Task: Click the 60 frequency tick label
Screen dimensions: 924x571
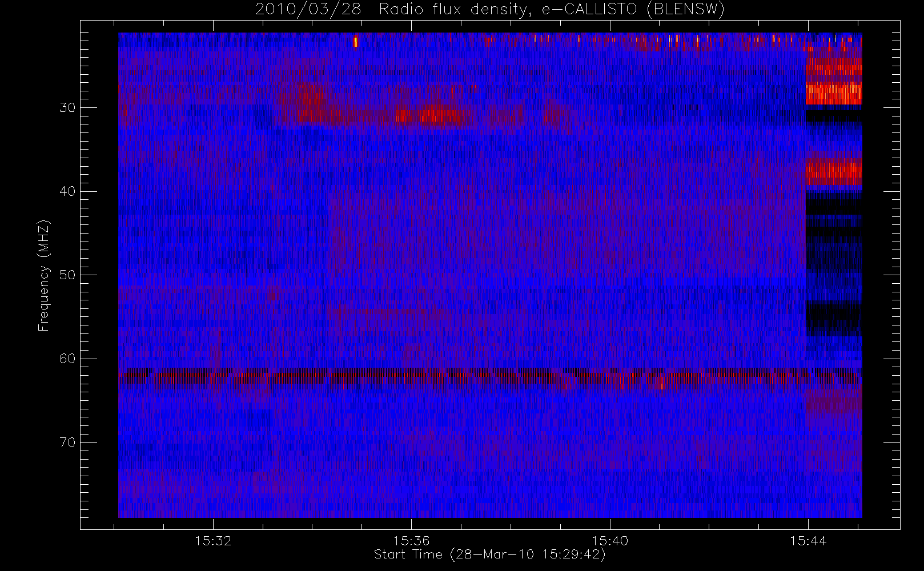Action: click(67, 359)
